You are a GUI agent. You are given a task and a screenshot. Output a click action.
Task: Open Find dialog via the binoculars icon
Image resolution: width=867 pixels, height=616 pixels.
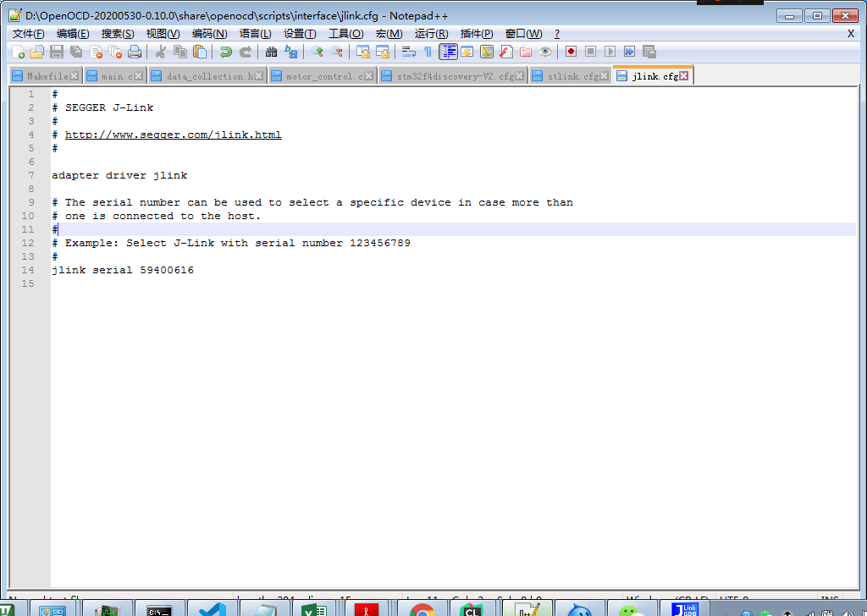click(x=270, y=52)
